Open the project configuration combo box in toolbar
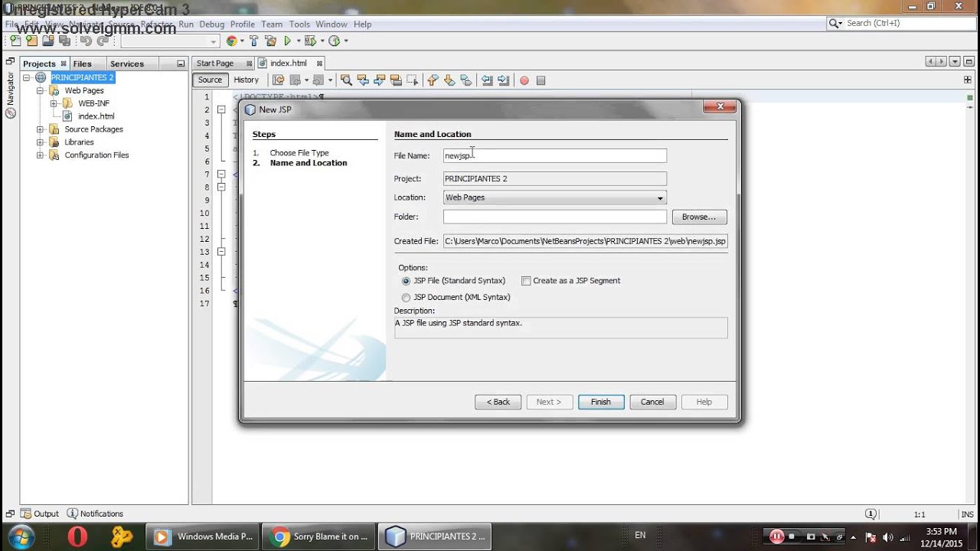This screenshot has height=551, width=980. pyautogui.click(x=170, y=41)
